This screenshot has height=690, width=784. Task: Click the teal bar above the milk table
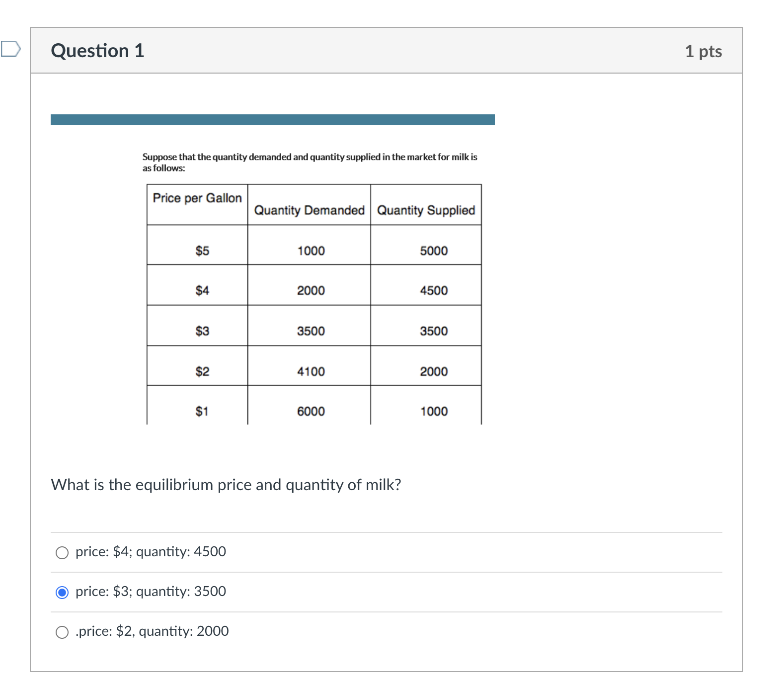272,119
